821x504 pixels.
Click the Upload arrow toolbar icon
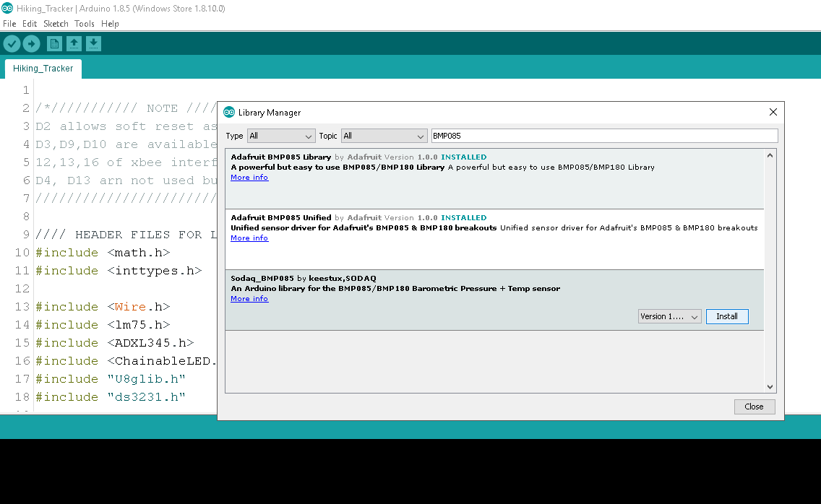(31, 44)
